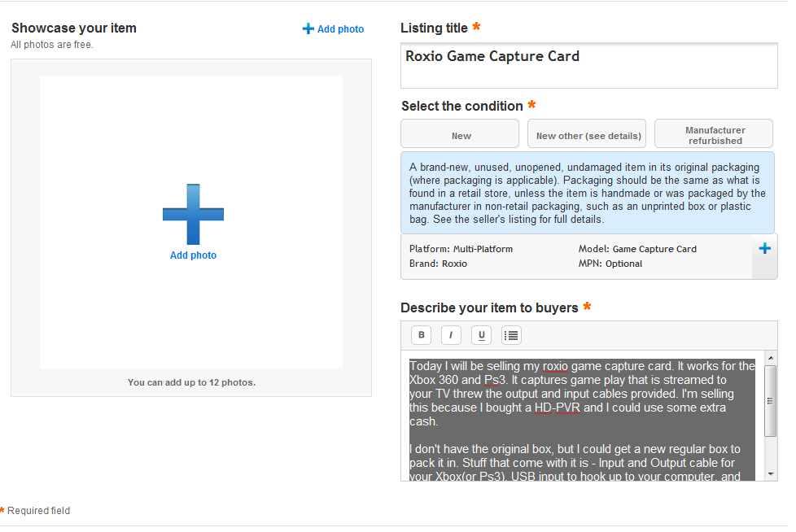The height and width of the screenshot is (532, 796).
Task: Click plus icon beside top Add photo link
Action: pos(308,28)
